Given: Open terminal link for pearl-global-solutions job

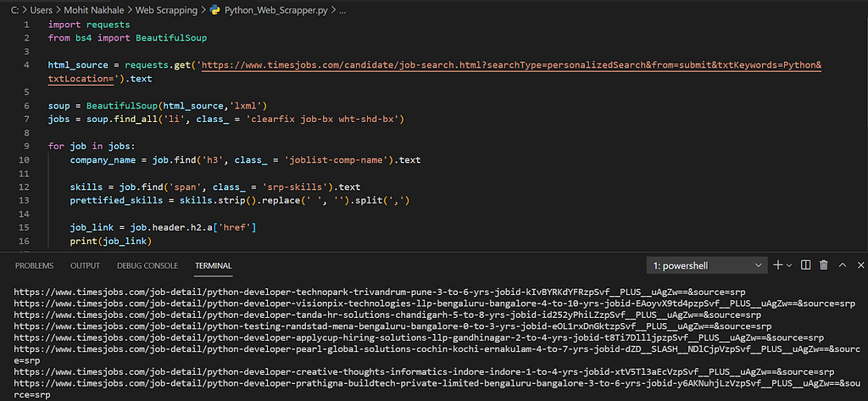Looking at the screenshot, I should click(x=437, y=354).
